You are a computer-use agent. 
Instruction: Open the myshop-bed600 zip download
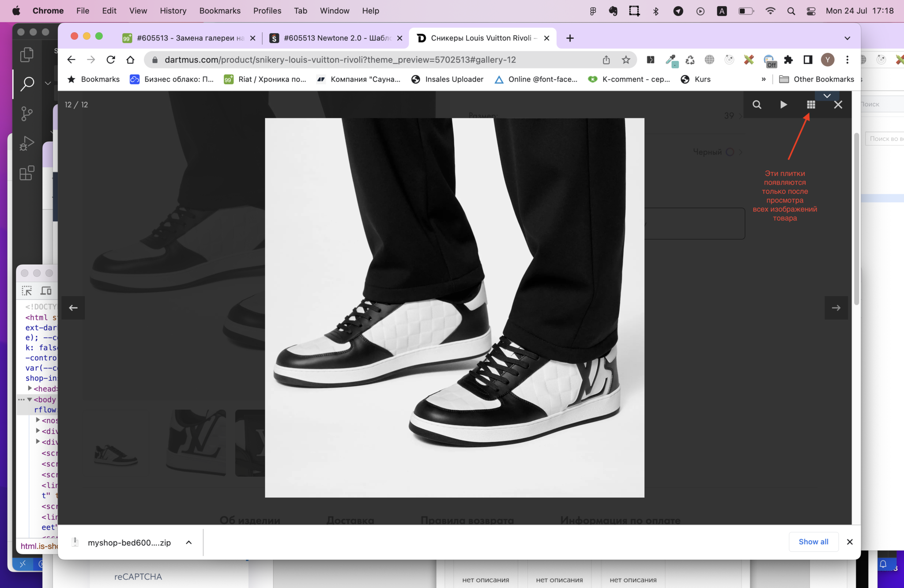(128, 543)
